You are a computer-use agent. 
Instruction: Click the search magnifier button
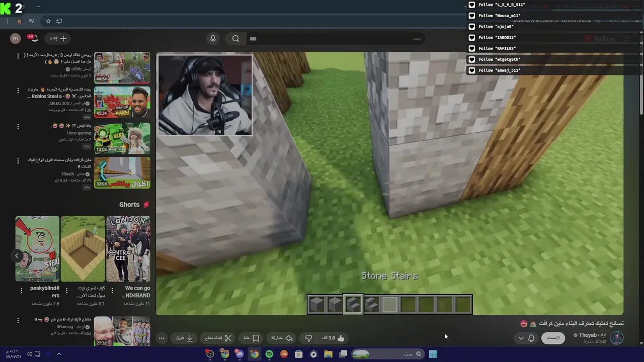tap(235, 38)
